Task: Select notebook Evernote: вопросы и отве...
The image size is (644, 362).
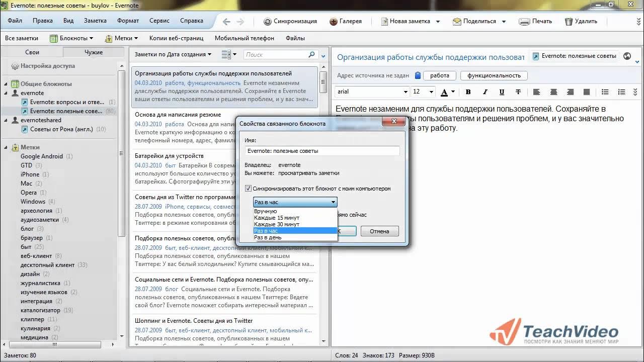Action: pyautogui.click(x=68, y=102)
